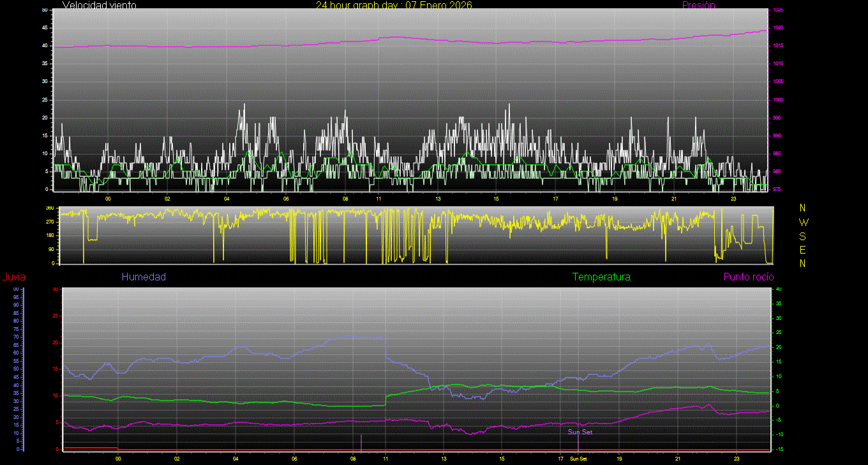Screen dimensions: 868x465
Task: Click the 1020 pressure scale value
Action: coord(777,28)
